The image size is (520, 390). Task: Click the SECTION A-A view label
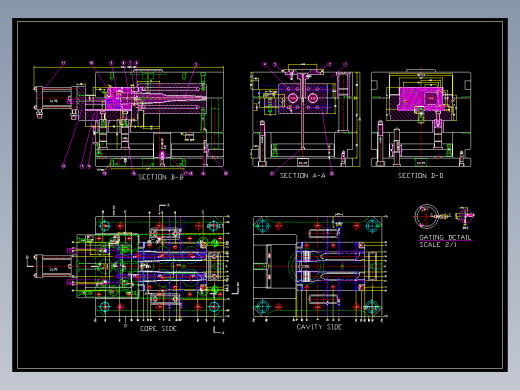302,176
